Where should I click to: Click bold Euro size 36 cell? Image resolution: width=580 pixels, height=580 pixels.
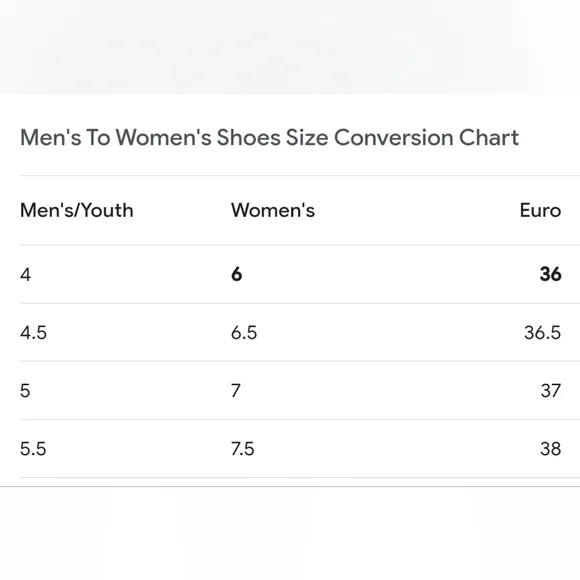click(550, 274)
